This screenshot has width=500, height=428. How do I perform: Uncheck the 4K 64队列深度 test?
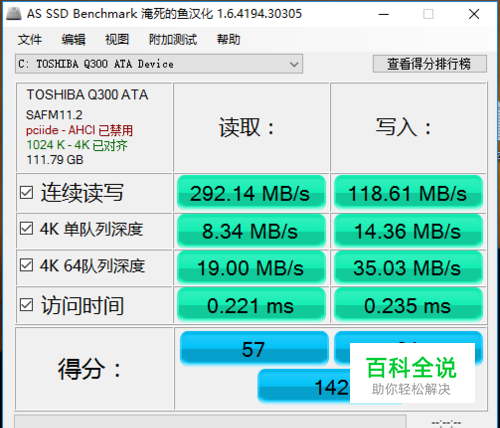click(26, 265)
